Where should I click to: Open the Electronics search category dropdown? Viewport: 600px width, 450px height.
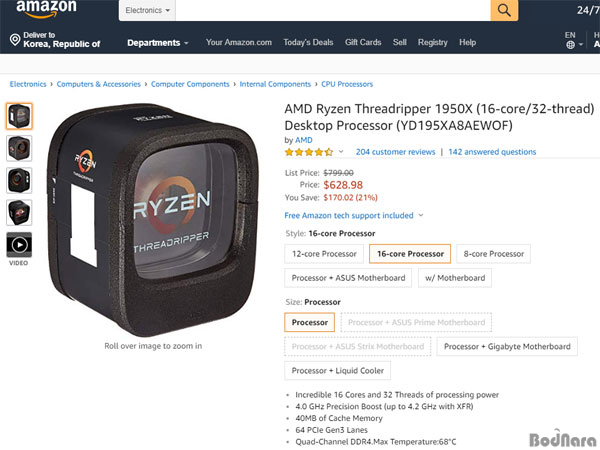point(147,10)
